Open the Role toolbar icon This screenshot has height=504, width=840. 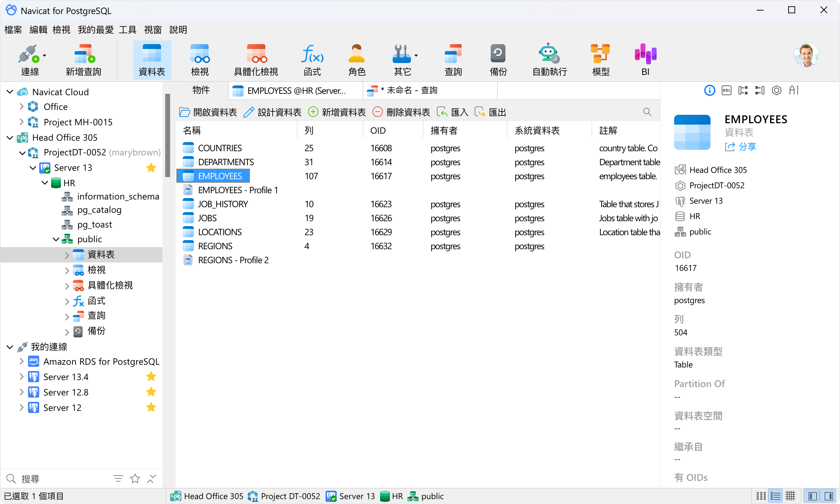coord(357,60)
